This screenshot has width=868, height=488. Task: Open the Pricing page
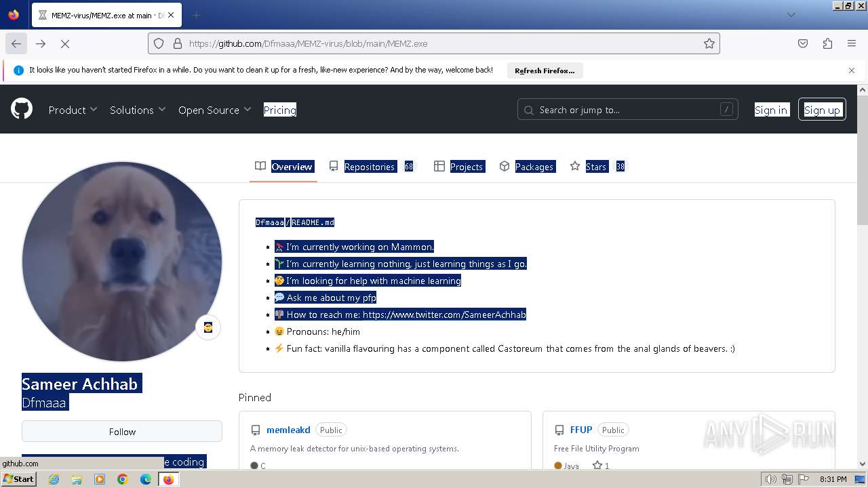tap(280, 110)
